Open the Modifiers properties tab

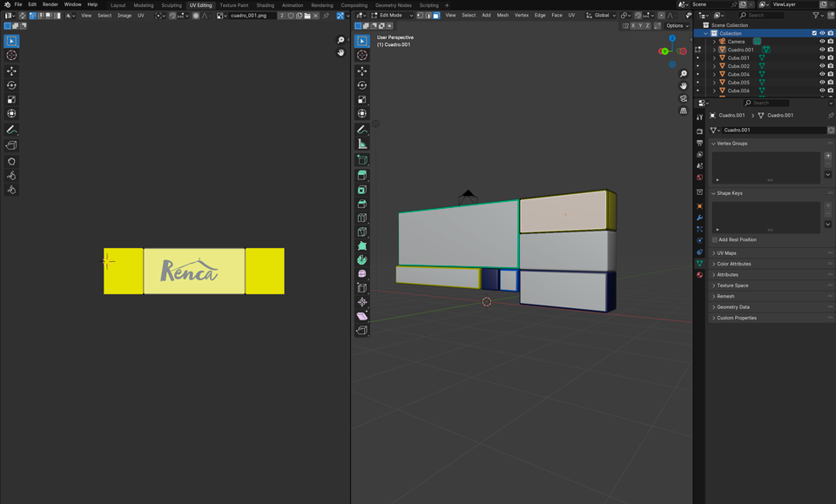tap(699, 218)
